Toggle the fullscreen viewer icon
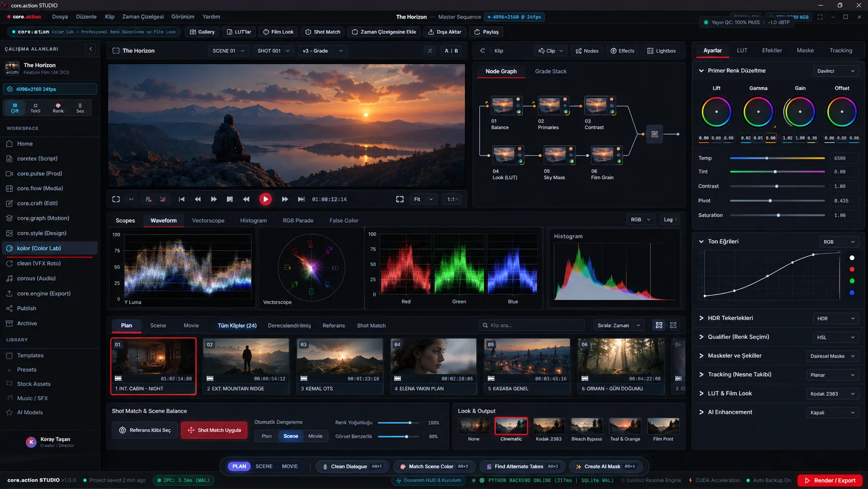Screen dimensions: 868x489 tap(400, 199)
